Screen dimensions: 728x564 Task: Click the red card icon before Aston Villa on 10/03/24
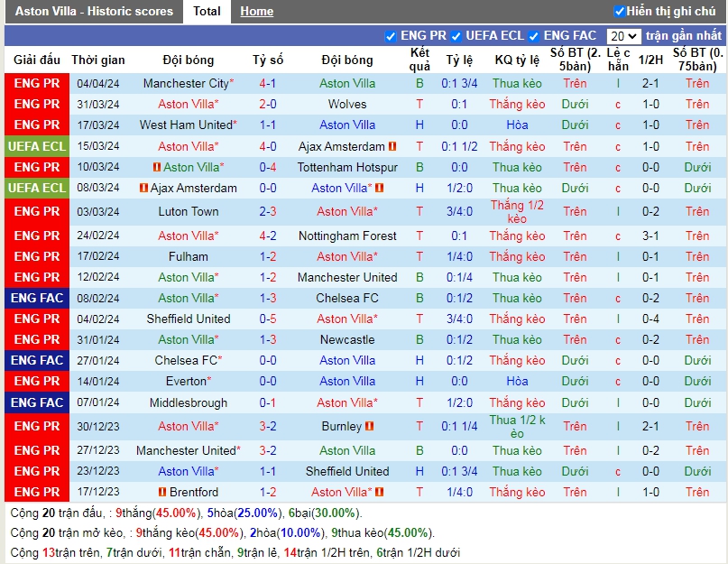click(157, 167)
